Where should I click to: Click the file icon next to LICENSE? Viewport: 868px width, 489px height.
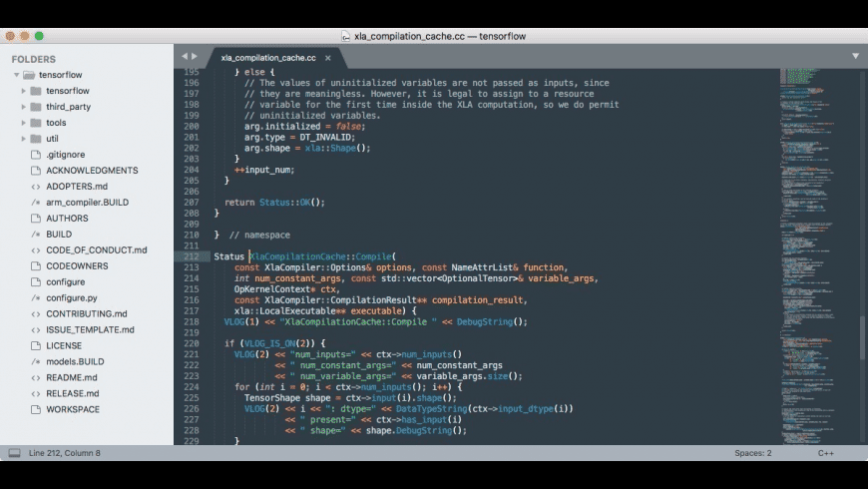(x=36, y=345)
